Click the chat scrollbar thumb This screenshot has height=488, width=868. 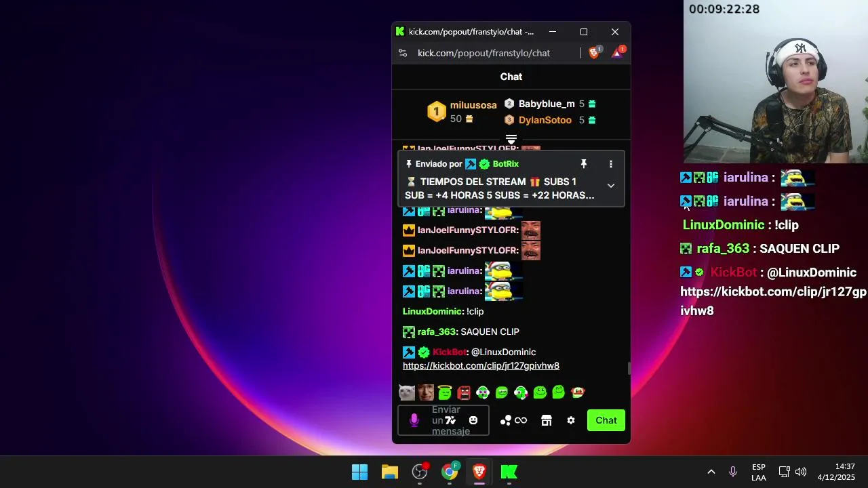pyautogui.click(x=629, y=368)
